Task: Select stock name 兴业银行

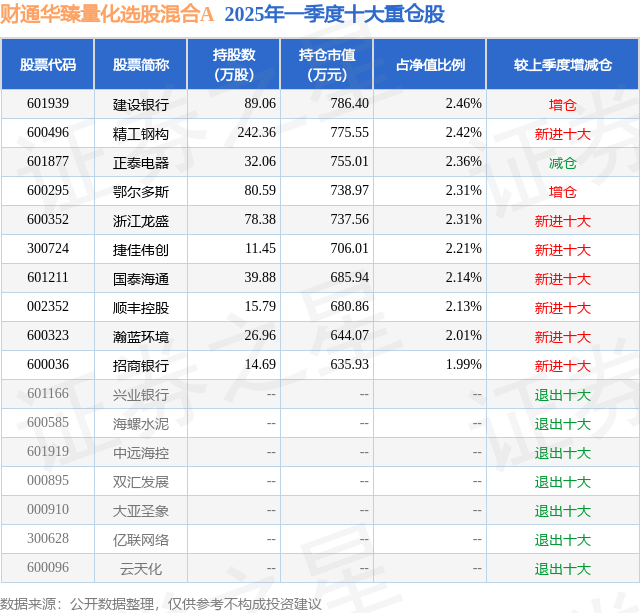Action: click(x=141, y=394)
